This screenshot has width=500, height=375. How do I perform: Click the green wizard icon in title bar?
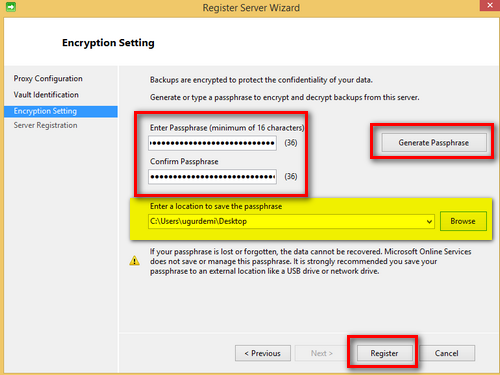[11, 7]
